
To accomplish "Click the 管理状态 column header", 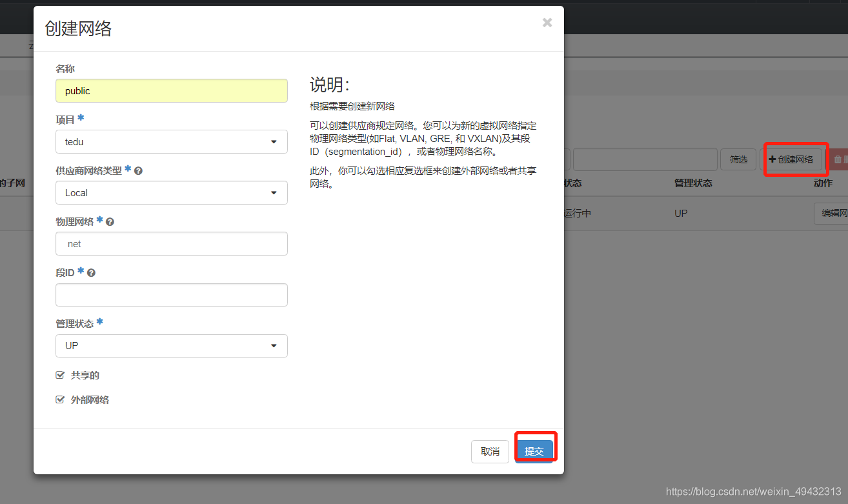I will click(693, 183).
